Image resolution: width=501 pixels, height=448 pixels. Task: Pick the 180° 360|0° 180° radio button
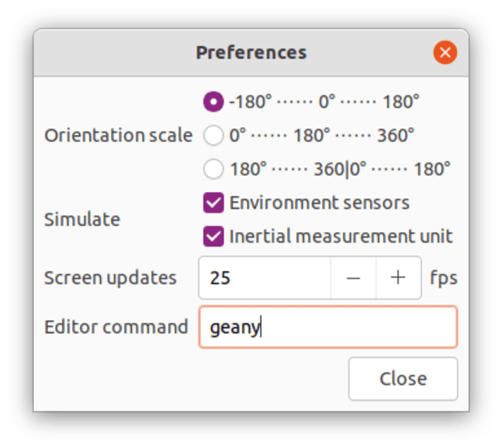(213, 169)
